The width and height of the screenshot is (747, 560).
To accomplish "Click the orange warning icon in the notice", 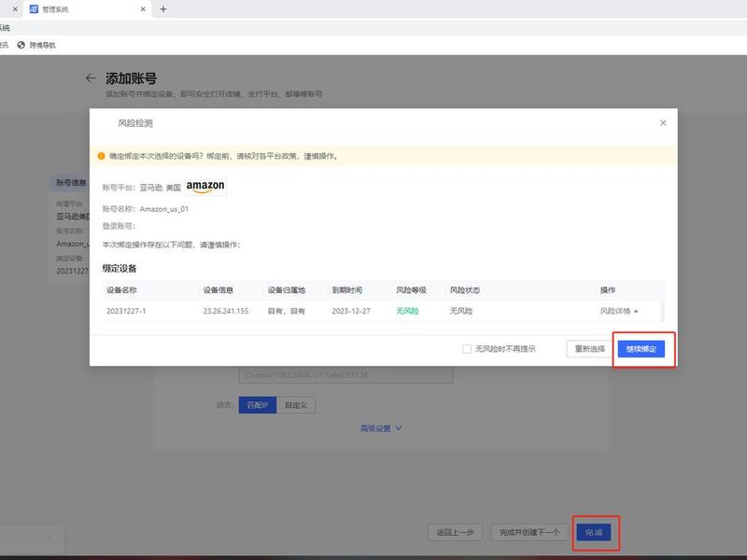I will (x=101, y=156).
